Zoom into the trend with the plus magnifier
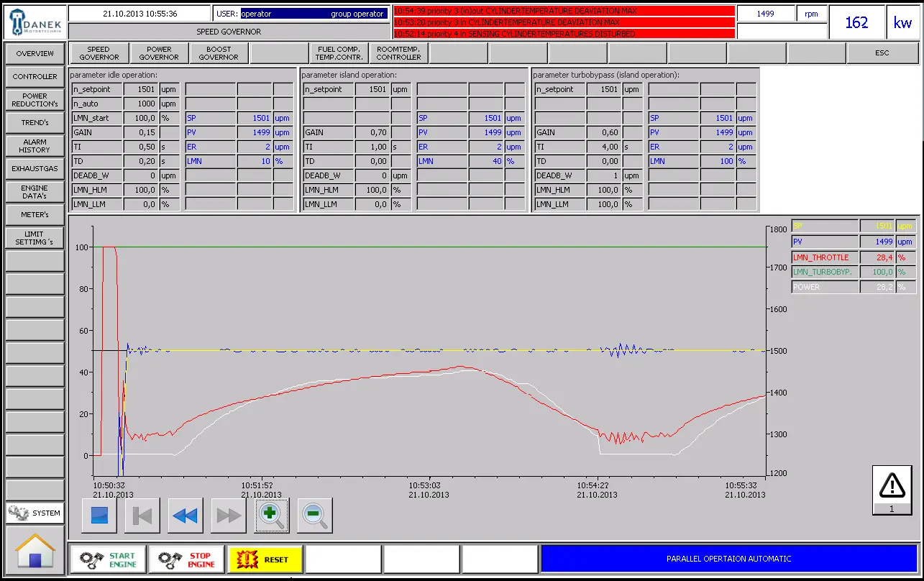The height and width of the screenshot is (581, 924). 270,515
